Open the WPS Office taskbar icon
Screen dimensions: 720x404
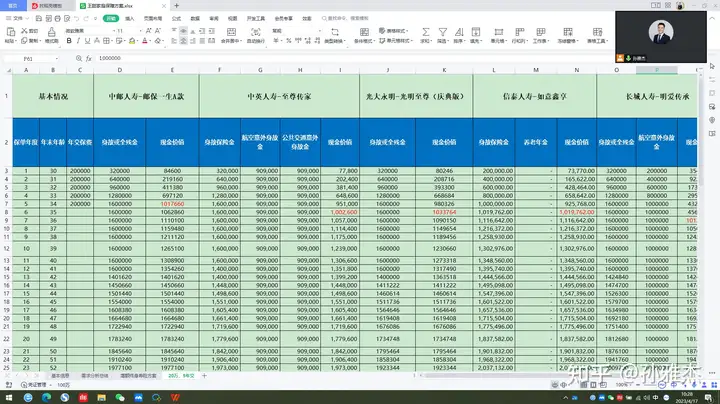pyautogui.click(x=175, y=398)
